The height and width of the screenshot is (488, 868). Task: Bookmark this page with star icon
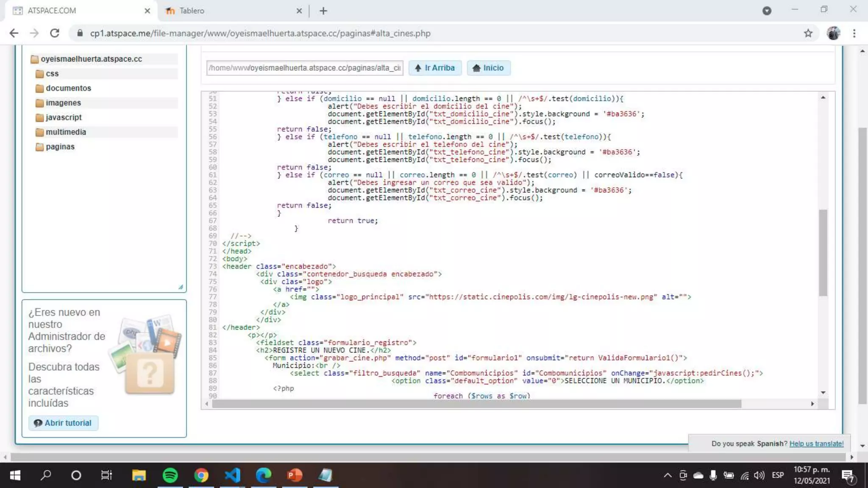click(808, 33)
